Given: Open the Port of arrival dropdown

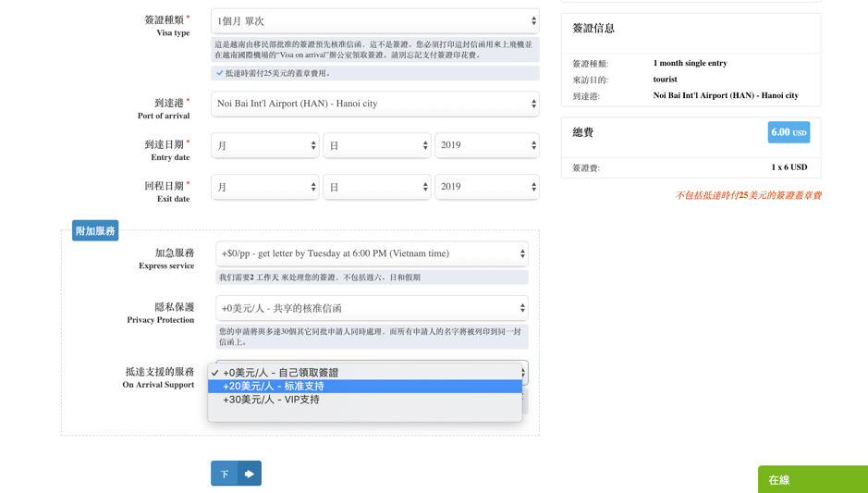Looking at the screenshot, I should pyautogui.click(x=374, y=104).
